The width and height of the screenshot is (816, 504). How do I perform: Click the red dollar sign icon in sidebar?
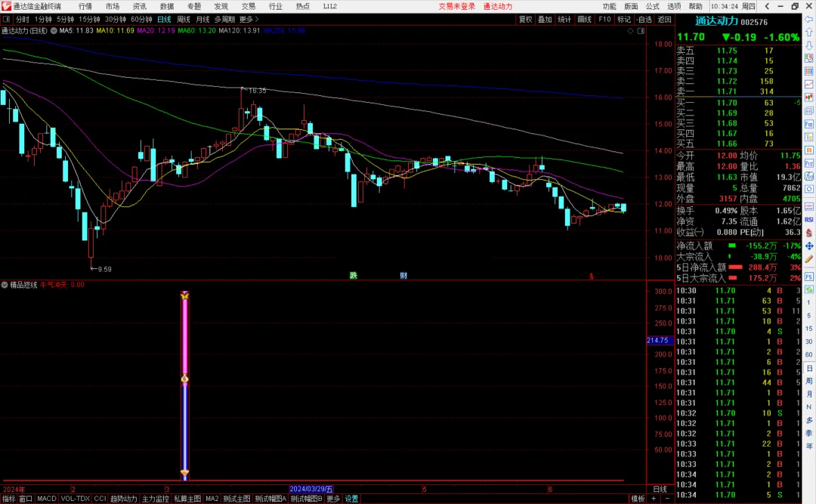pos(808,233)
